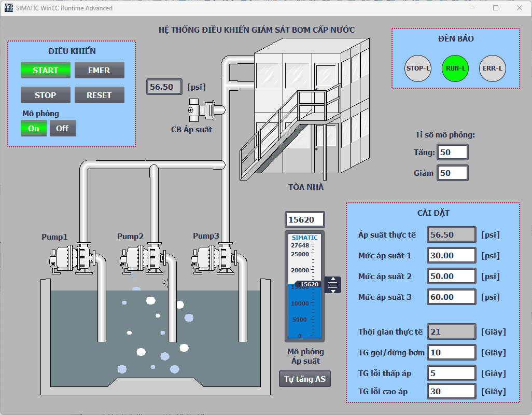This screenshot has height=415, width=532.
Task: Click the ĐÈN BÁO panel title
Action: [x=456, y=39]
